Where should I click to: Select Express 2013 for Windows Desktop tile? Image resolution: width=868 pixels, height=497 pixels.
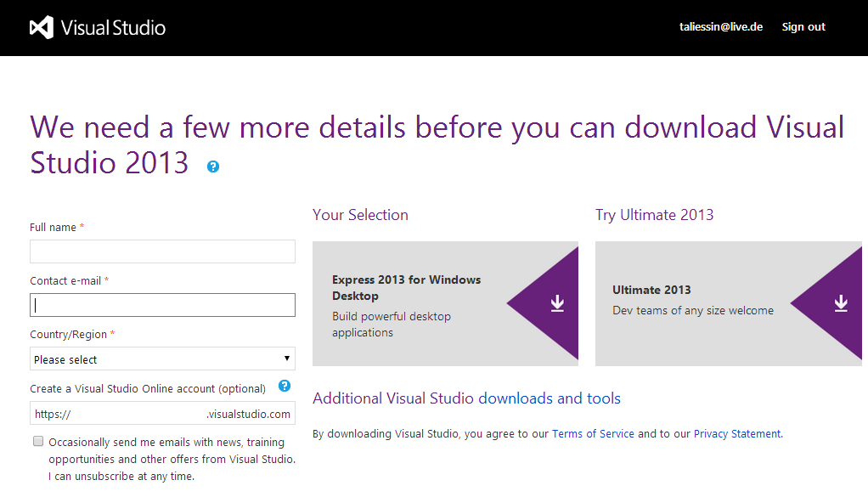click(445, 303)
